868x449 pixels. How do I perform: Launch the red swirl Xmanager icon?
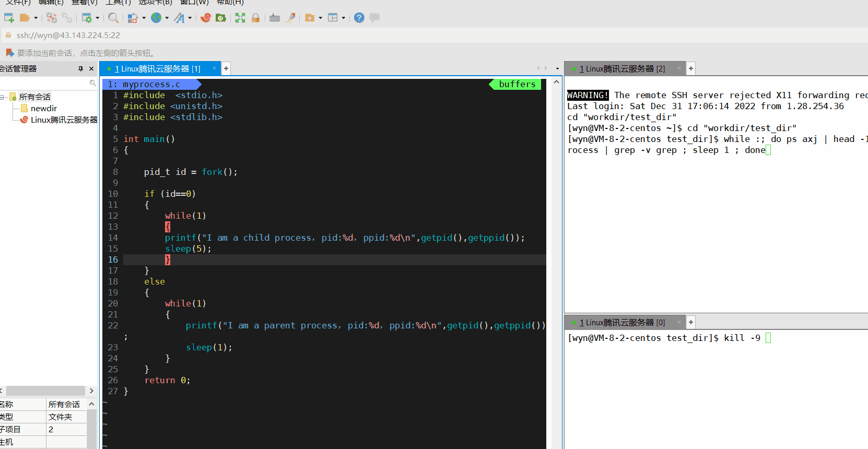[x=206, y=18]
